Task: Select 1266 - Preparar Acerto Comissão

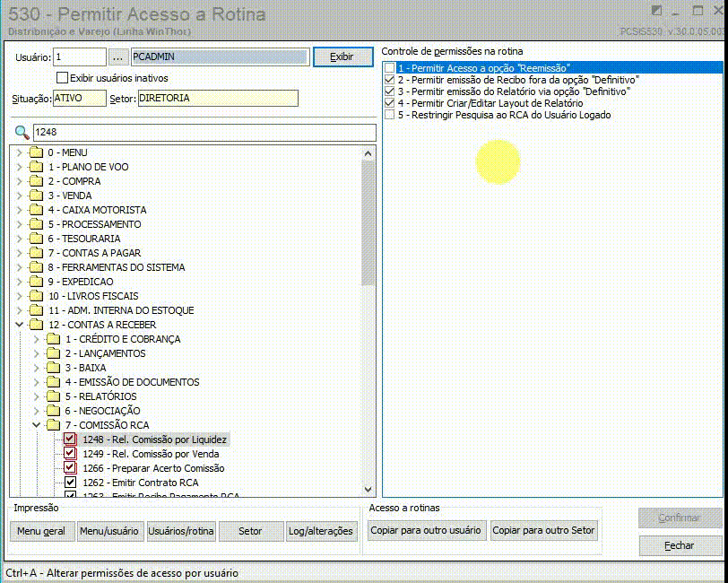Action: [x=153, y=468]
